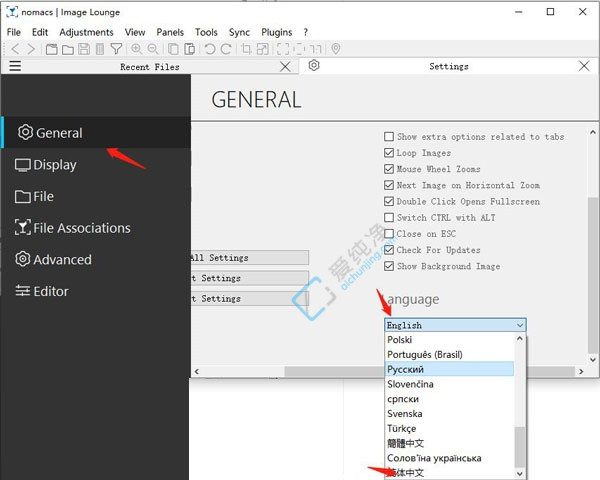Click the settings panel horizontal scrollbar left arrow

point(197,371)
